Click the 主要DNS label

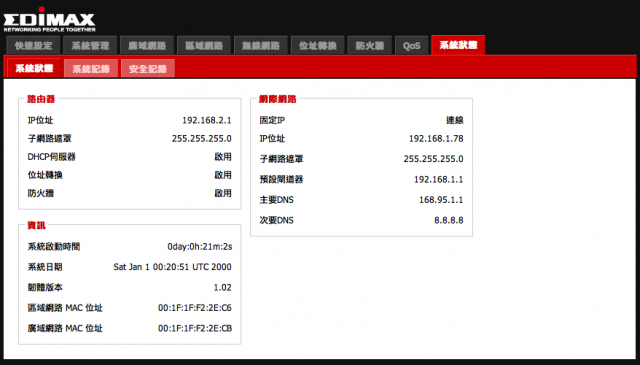point(277,200)
